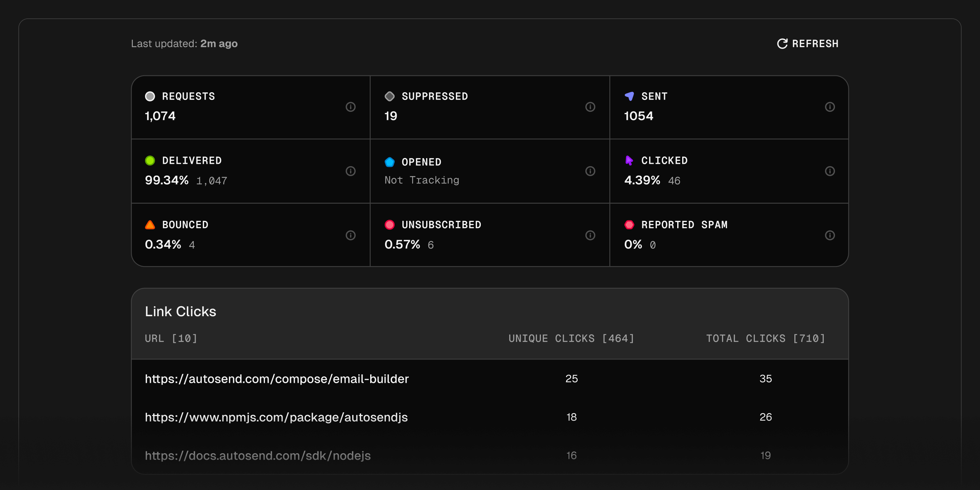Click the info icon in Requests card
This screenshot has width=980, height=490.
click(351, 107)
